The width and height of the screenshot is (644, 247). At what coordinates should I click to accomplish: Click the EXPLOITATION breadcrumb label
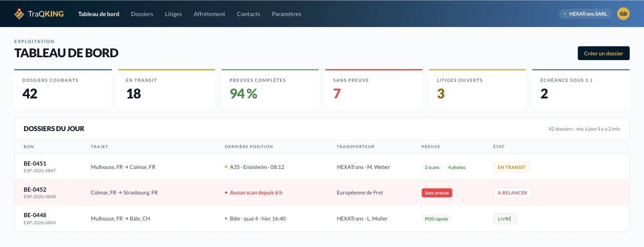(35, 42)
